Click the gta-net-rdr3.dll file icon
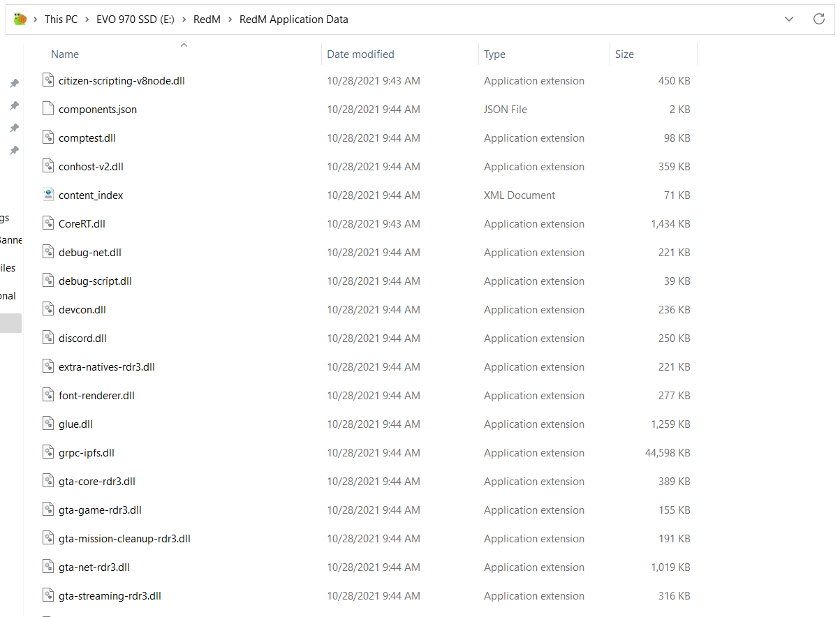Image resolution: width=840 pixels, height=617 pixels. point(48,567)
